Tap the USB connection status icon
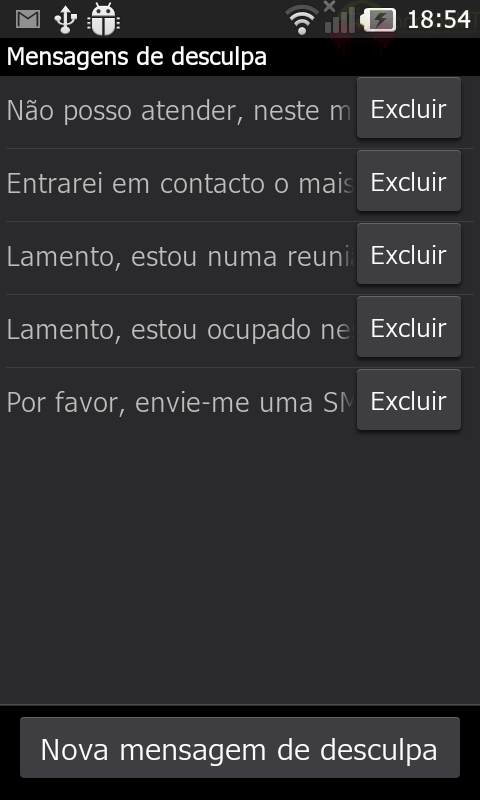Image resolution: width=480 pixels, height=800 pixels. tap(65, 19)
